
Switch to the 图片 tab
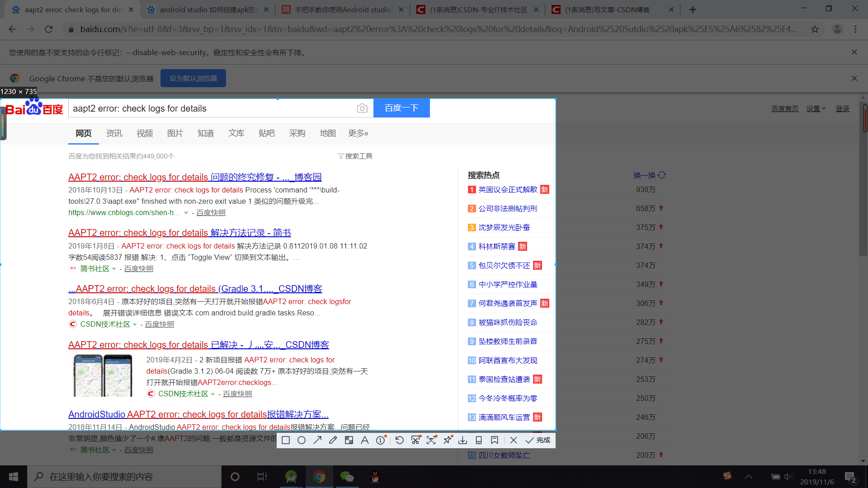click(x=175, y=133)
